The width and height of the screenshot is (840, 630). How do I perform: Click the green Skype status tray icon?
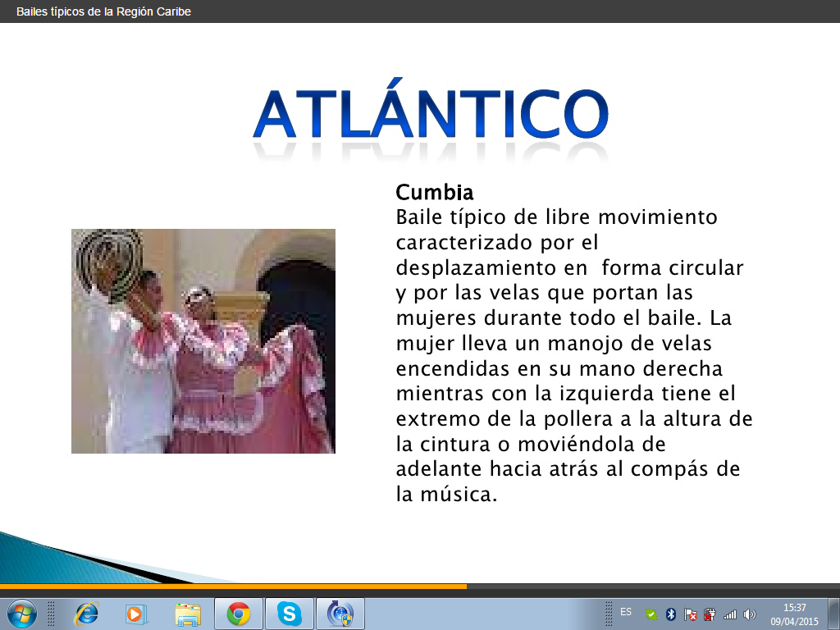click(x=651, y=614)
